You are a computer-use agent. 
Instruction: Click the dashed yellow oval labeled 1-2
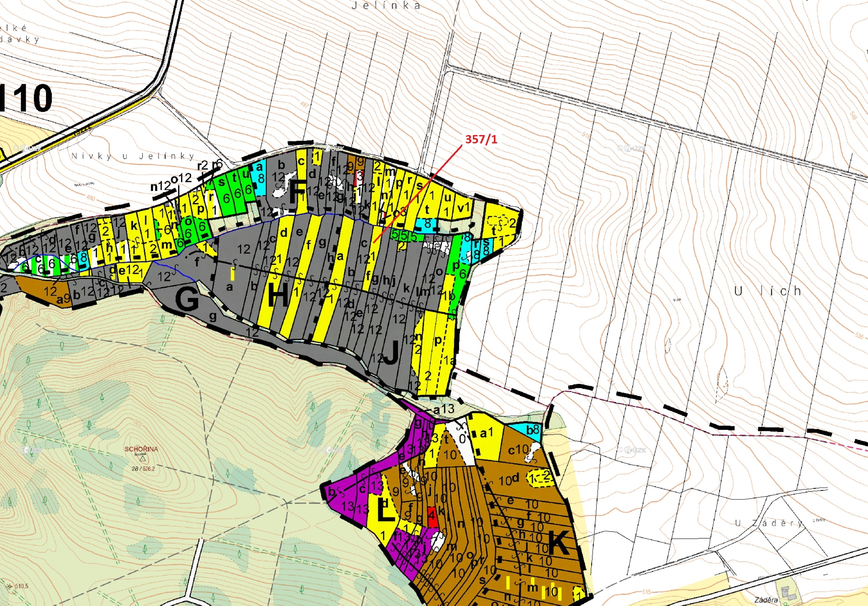click(540, 478)
